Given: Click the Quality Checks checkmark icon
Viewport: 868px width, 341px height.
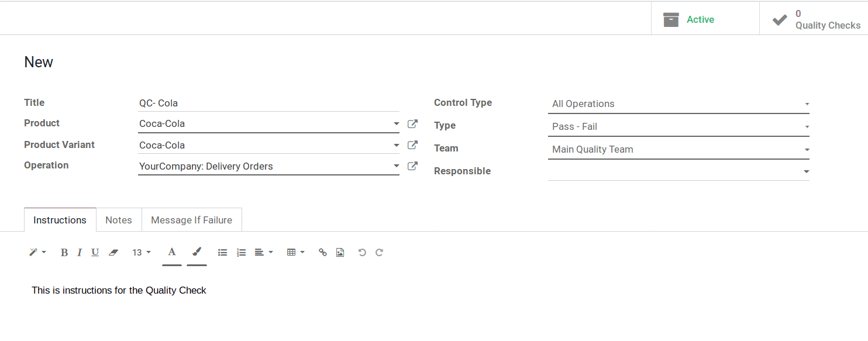Looking at the screenshot, I should (x=780, y=20).
